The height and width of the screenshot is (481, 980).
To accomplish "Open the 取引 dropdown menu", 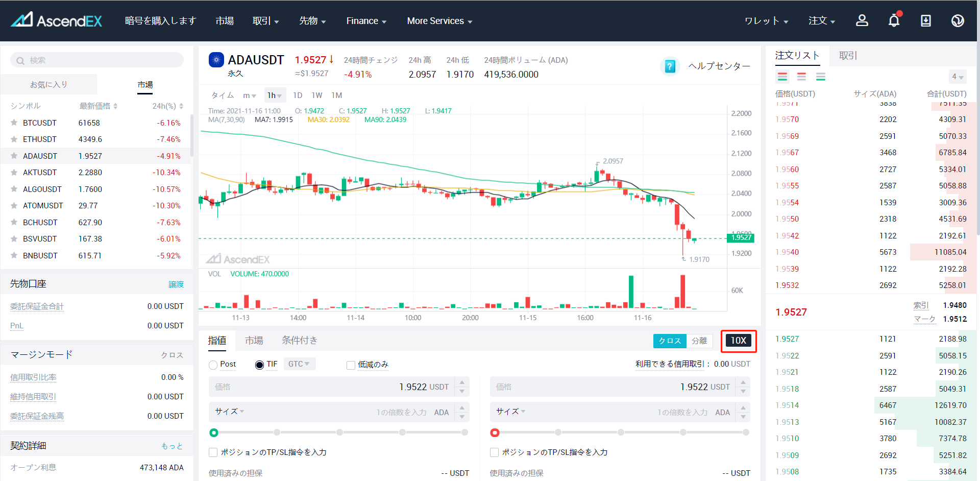I will point(266,21).
